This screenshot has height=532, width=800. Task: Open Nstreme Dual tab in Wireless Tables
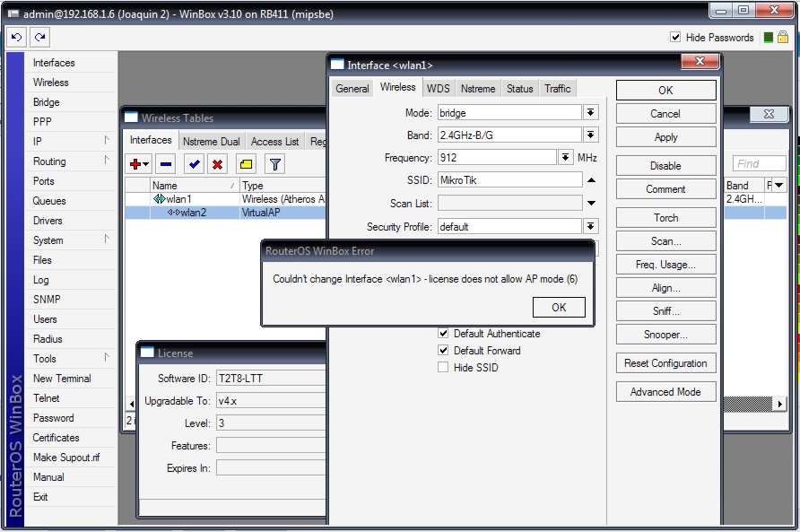[212, 142]
